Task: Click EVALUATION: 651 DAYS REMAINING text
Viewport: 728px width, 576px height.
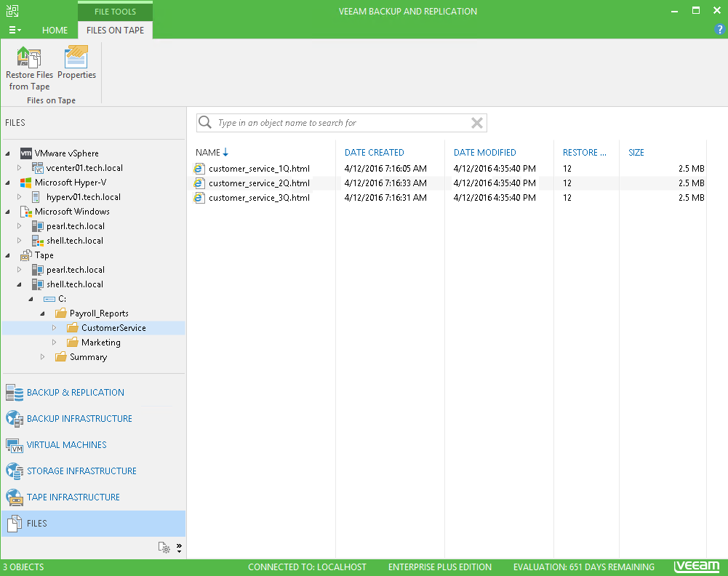Action: [583, 567]
